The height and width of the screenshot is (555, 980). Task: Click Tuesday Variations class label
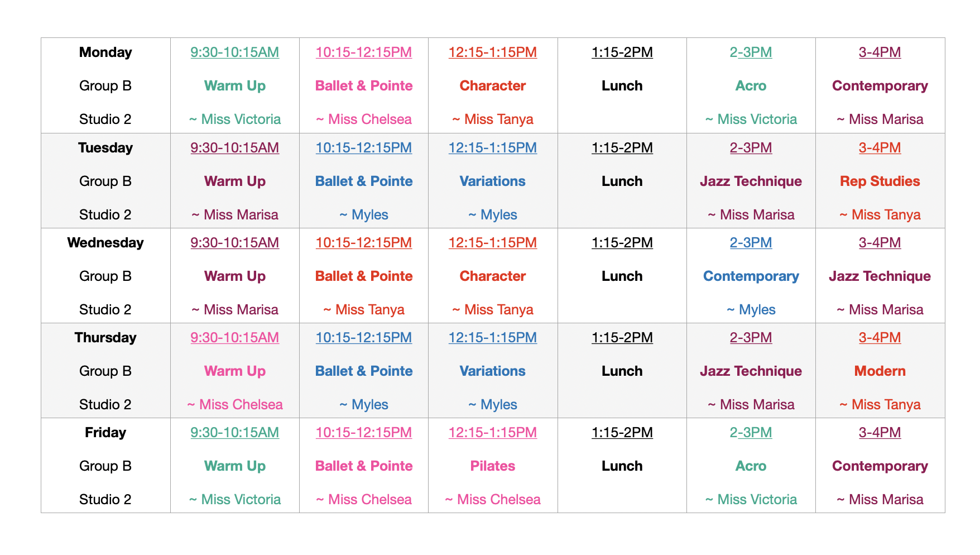(492, 181)
